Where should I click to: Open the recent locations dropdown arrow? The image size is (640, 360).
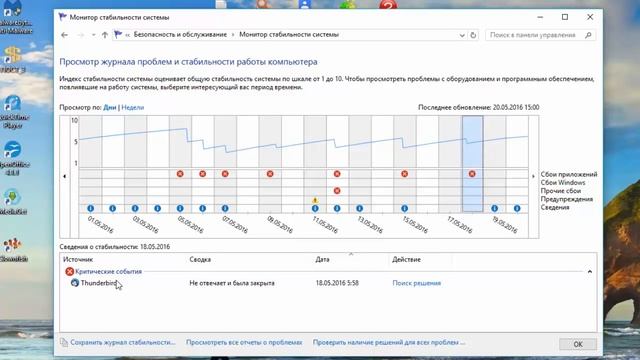pyautogui.click(x=93, y=35)
